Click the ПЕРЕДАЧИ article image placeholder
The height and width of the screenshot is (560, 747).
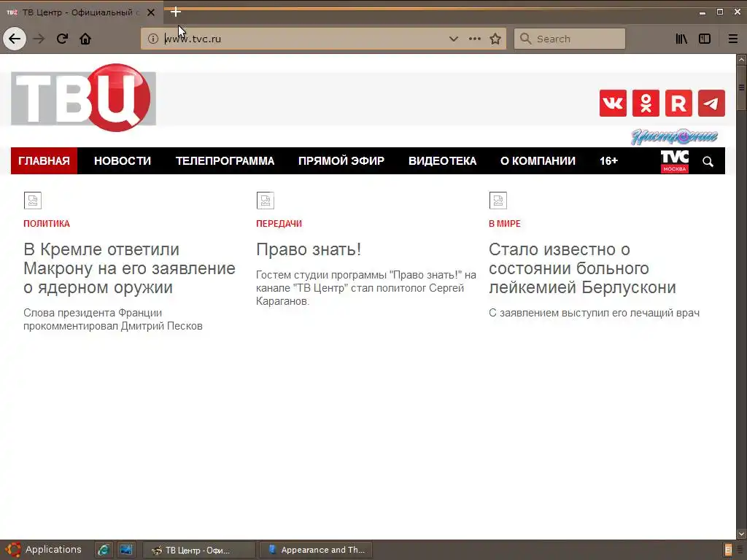point(265,201)
